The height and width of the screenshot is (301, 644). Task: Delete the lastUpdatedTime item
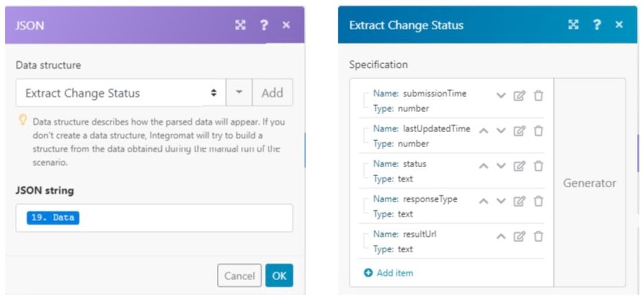[538, 131]
